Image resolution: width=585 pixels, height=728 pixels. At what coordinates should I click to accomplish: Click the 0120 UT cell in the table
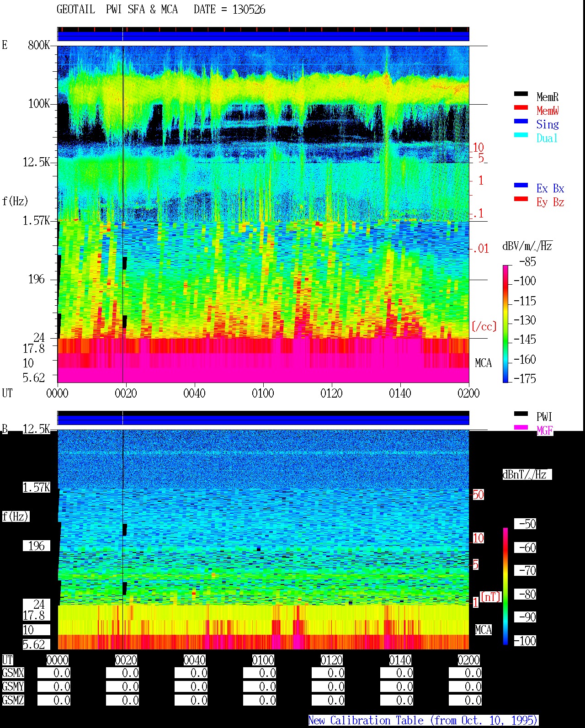click(332, 660)
